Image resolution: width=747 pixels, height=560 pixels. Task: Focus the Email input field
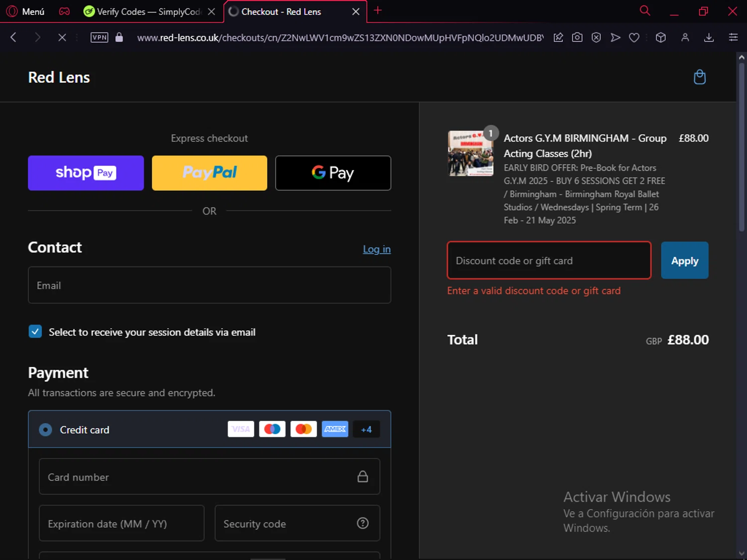[209, 285]
